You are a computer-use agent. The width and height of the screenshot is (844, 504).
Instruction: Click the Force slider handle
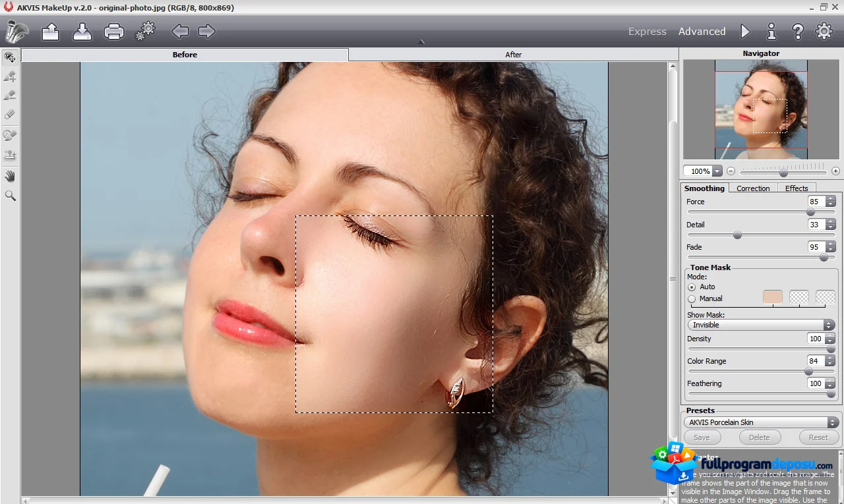pos(810,212)
